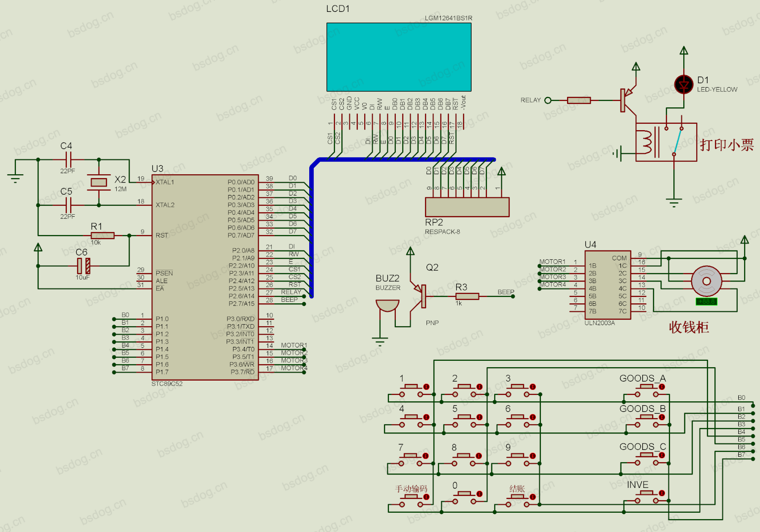Click the RST pin label on U3
This screenshot has width=760, height=532.
(x=162, y=236)
